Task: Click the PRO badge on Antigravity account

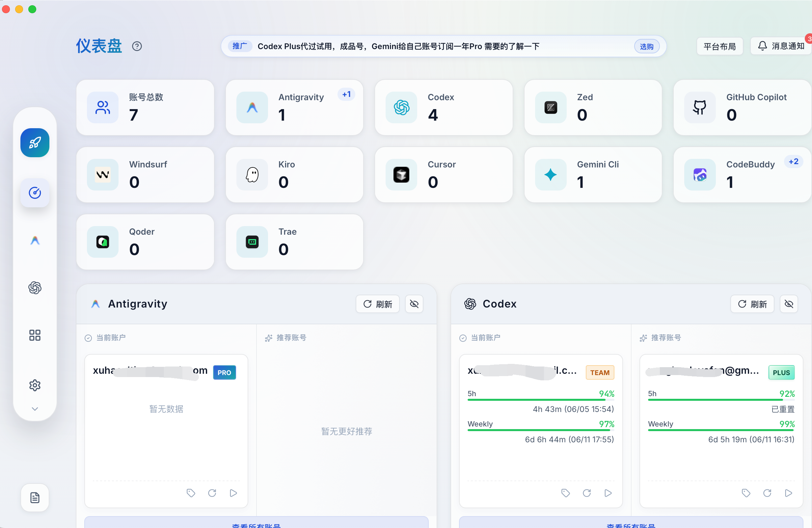Action: tap(225, 373)
